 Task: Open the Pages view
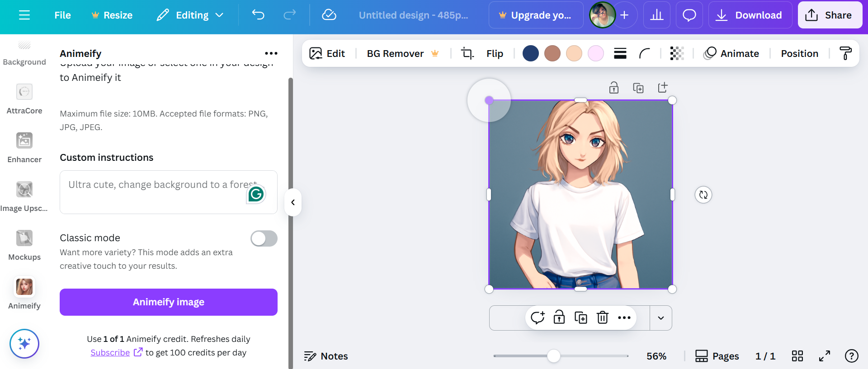tap(717, 356)
